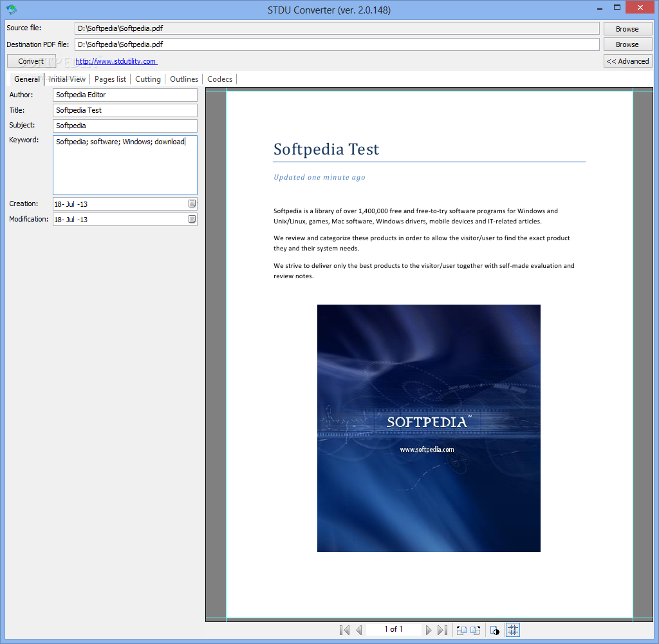
Task: Open the Codecs tab
Action: [x=220, y=79]
